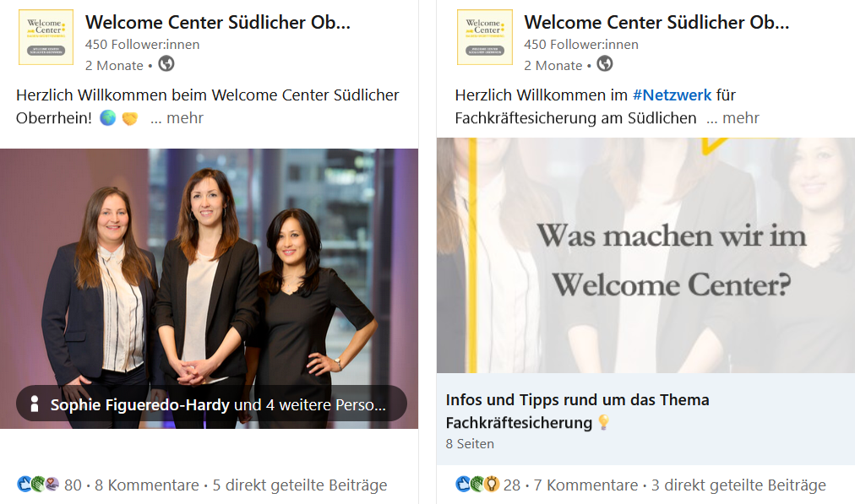Click the person tag icon on team photo
Image resolution: width=855 pixels, height=504 pixels.
click(35, 404)
